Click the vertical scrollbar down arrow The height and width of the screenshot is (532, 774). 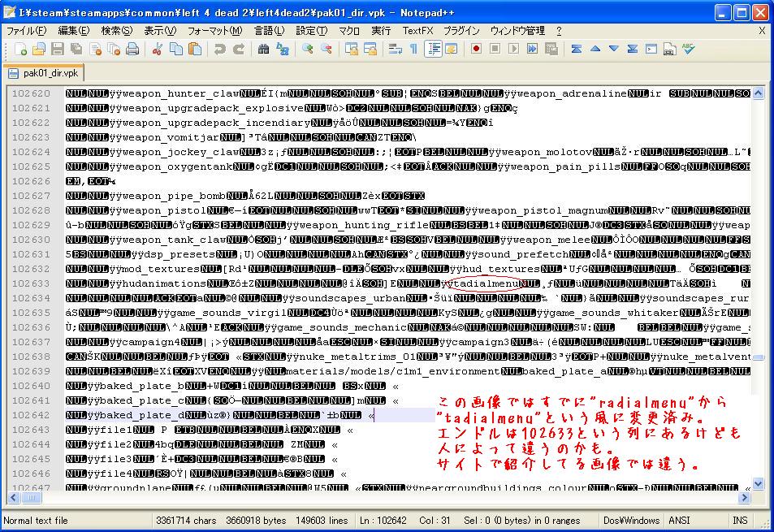point(759,483)
